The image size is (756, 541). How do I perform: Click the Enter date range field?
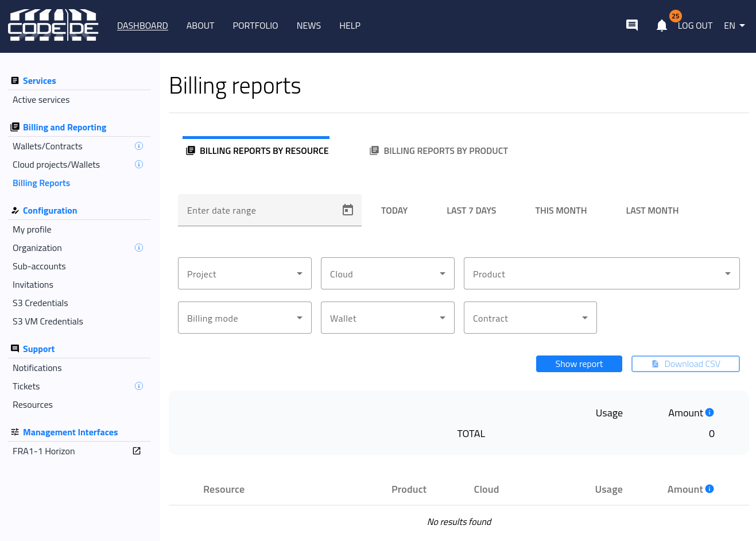tap(258, 211)
